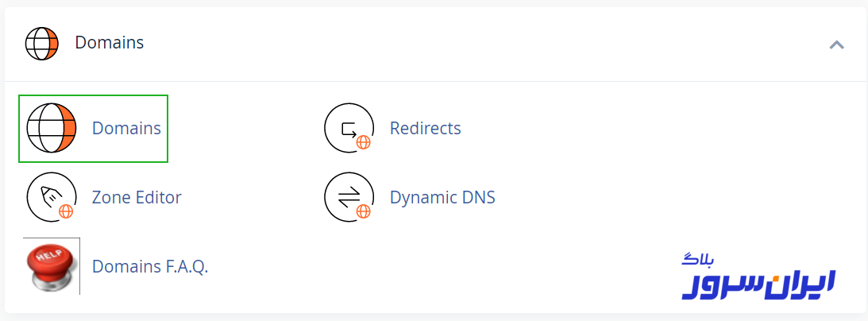
Task: Open the Redirects link
Action: point(425,128)
